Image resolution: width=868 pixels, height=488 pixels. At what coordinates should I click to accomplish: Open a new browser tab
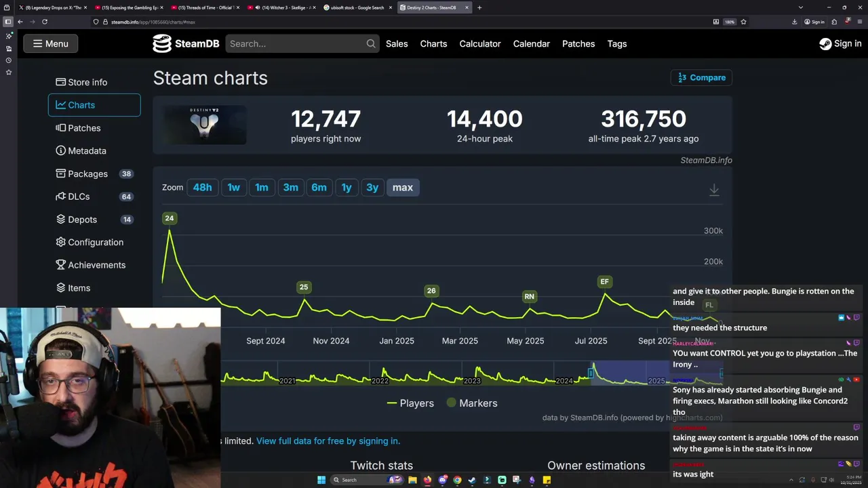479,7
